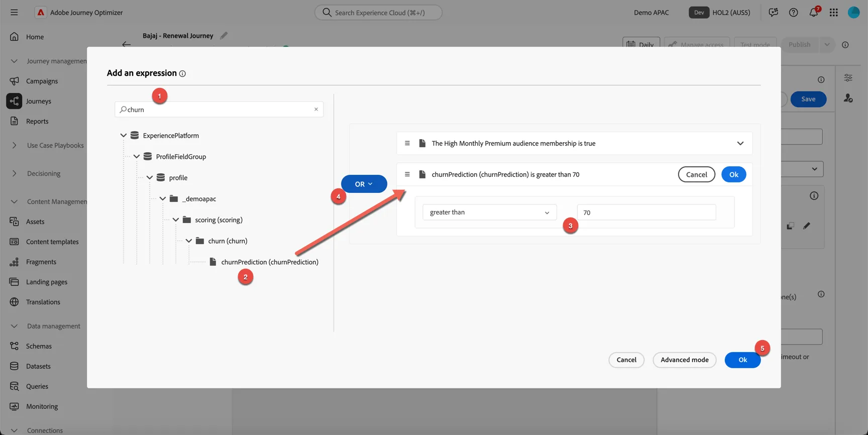Image resolution: width=868 pixels, height=435 pixels.
Task: Click the drag handle of churnPrediction condition
Action: point(407,174)
